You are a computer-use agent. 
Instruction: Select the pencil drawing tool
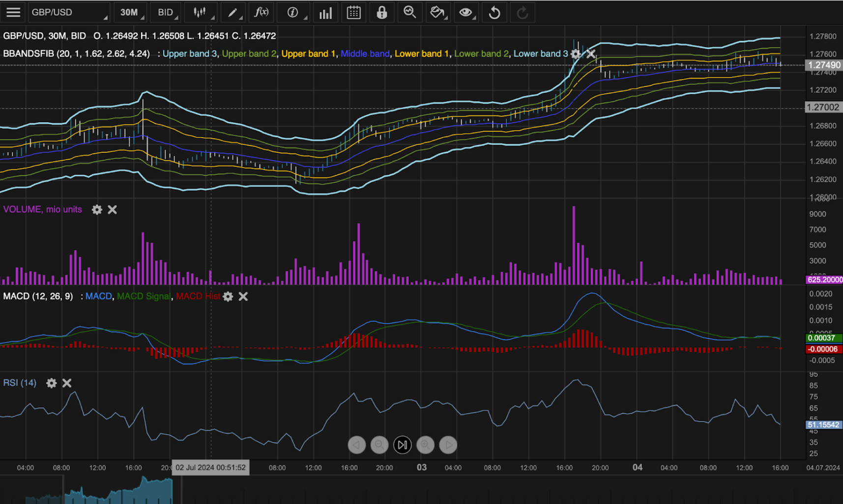(233, 12)
